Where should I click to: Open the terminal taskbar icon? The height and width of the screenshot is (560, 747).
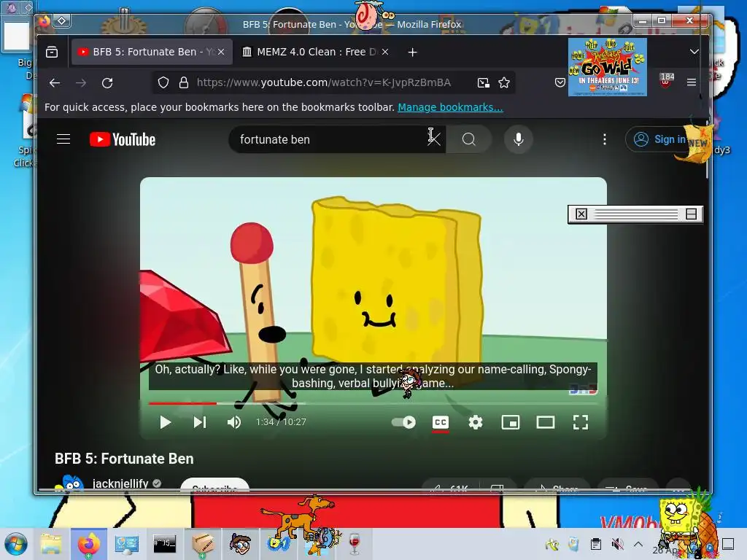(164, 544)
